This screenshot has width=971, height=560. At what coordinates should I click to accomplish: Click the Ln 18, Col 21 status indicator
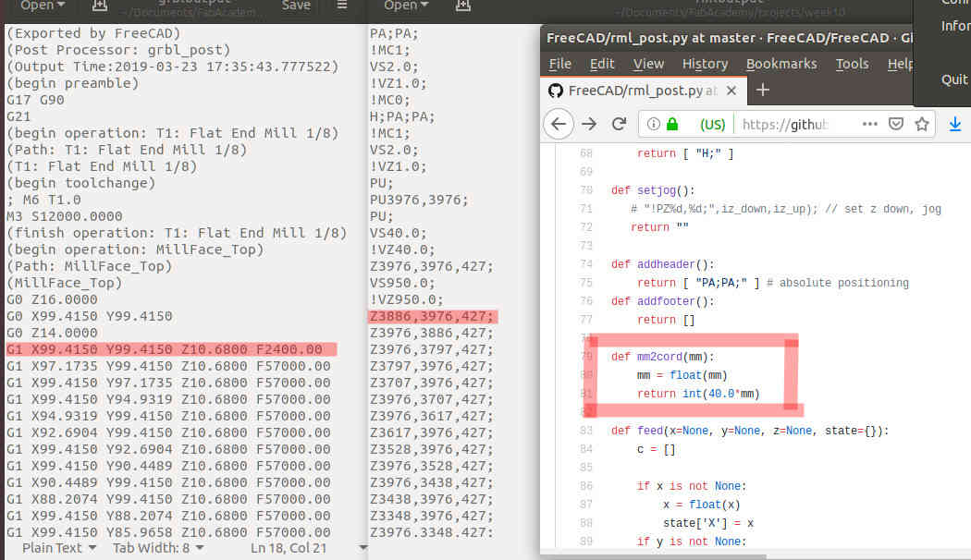pyautogui.click(x=288, y=548)
